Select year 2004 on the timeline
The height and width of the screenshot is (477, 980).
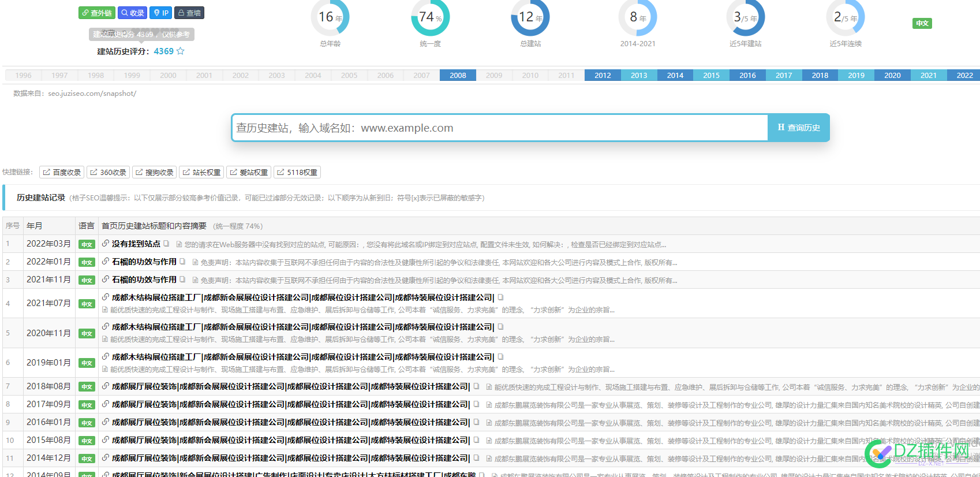[313, 75]
